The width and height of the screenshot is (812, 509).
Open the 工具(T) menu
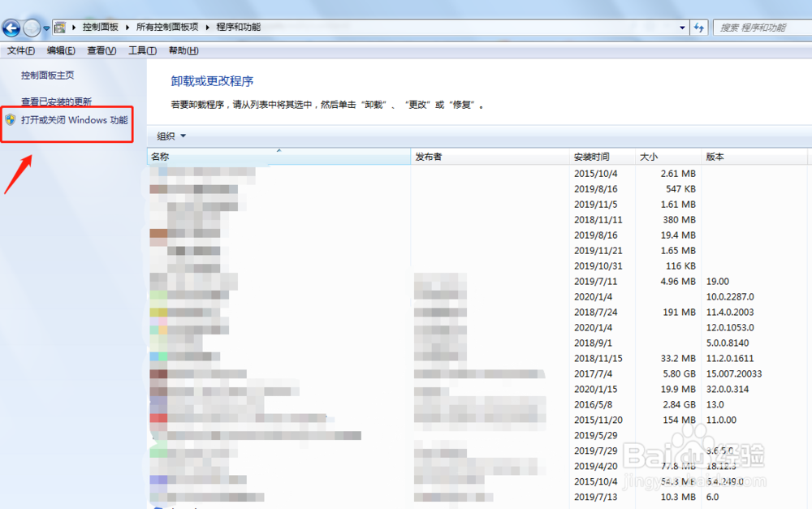coord(142,50)
